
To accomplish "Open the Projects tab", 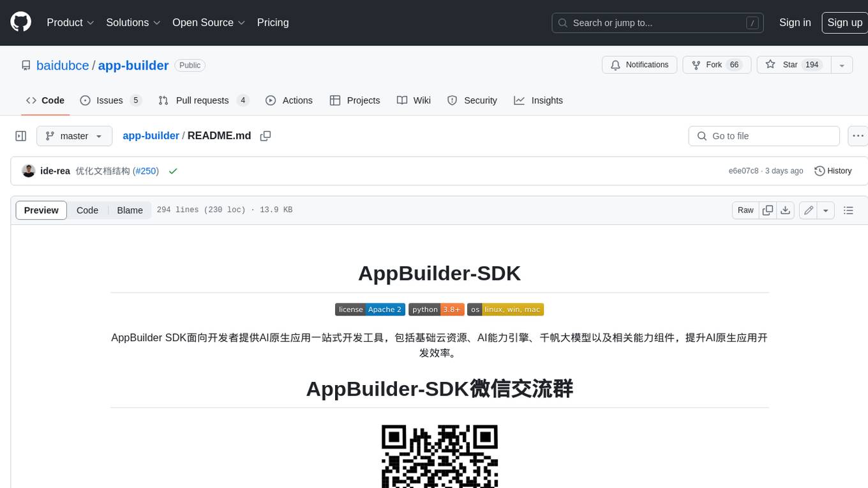I will [x=355, y=100].
